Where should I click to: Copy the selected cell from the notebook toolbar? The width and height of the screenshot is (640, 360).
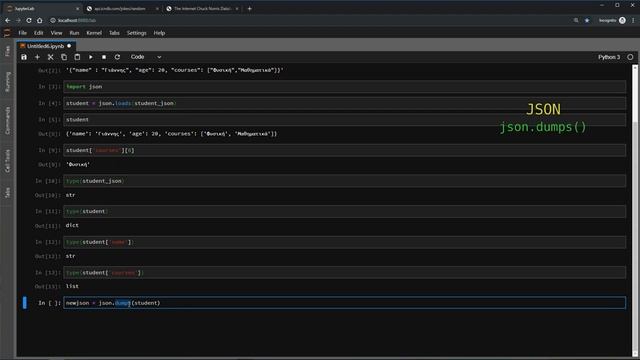tap(64, 57)
